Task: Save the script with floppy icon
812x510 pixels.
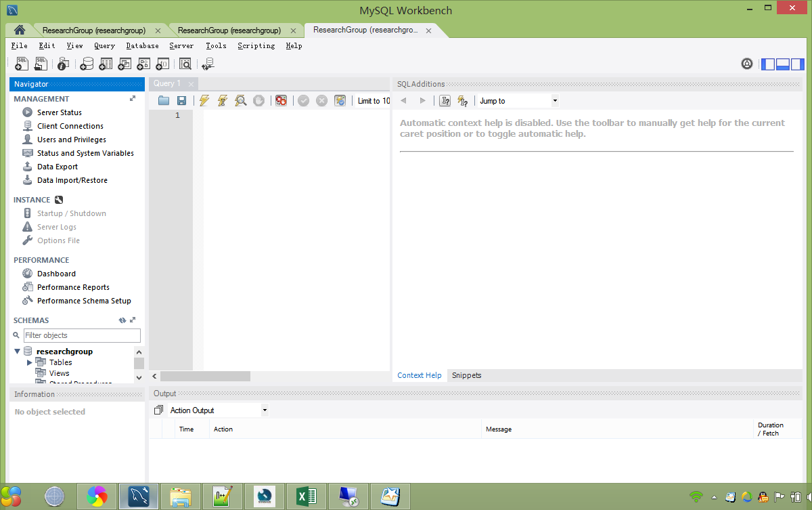Action: pos(181,100)
